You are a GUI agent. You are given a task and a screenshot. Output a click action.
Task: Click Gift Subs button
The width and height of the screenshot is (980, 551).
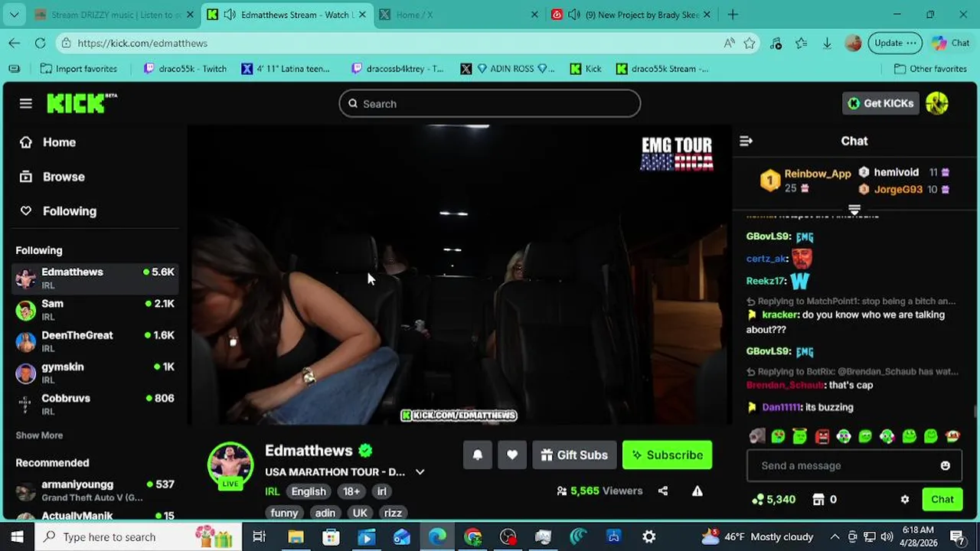[x=574, y=455]
